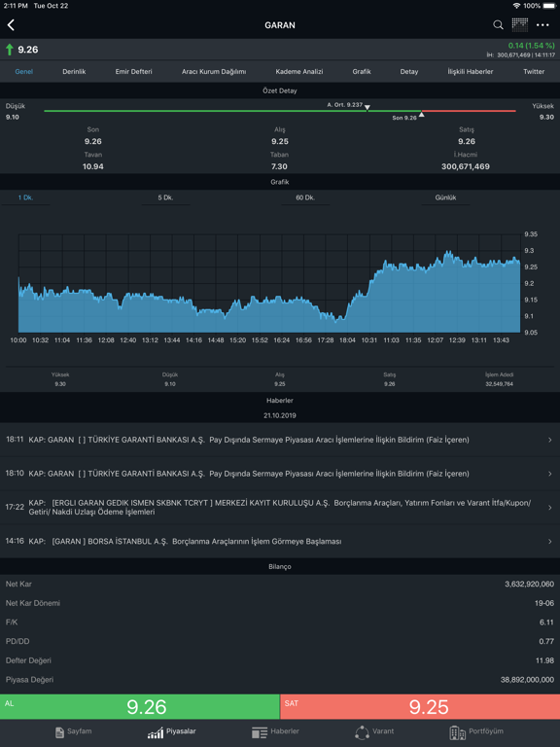The width and height of the screenshot is (560, 747).
Task: Tap the Bilanço section header
Action: (x=280, y=566)
